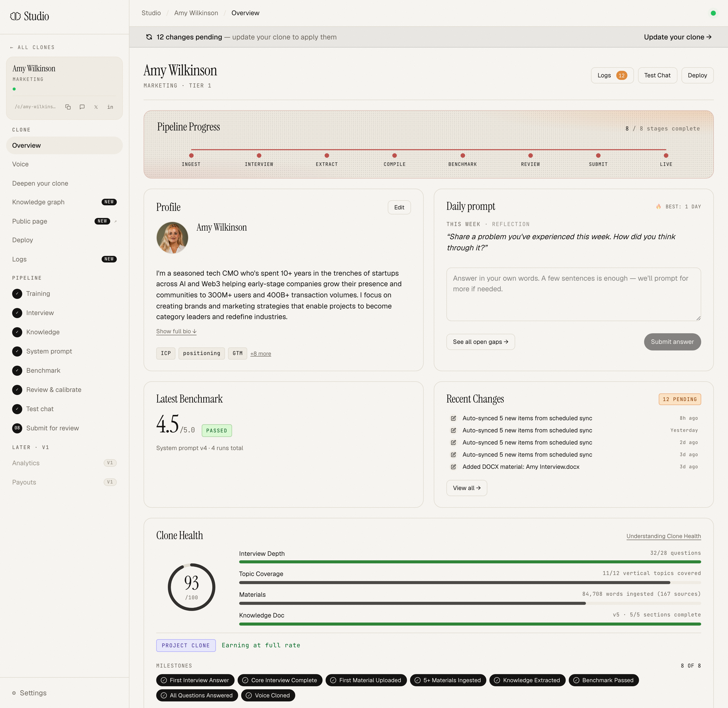Viewport: 728px width, 708px height.
Task: Click edit icon beside the 8h ago change
Action: pos(453,418)
